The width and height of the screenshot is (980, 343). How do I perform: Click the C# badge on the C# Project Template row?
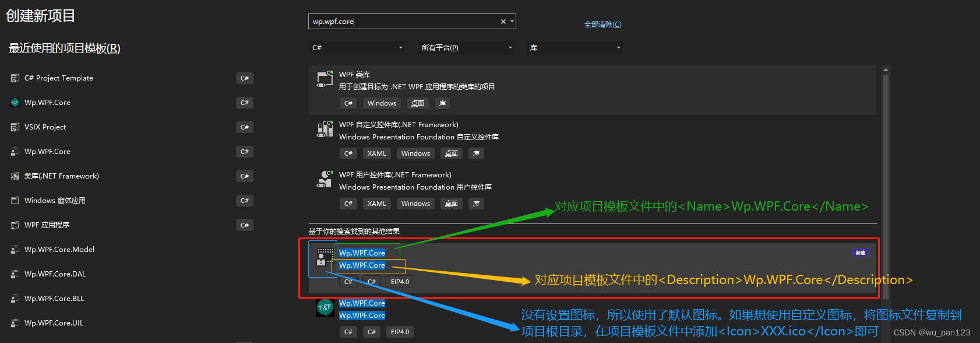[245, 78]
